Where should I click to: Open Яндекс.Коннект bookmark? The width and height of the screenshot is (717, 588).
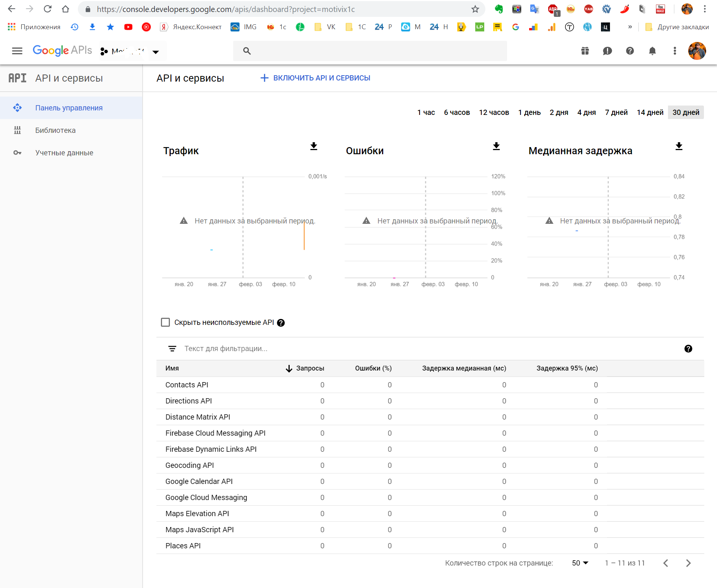pyautogui.click(x=190, y=27)
